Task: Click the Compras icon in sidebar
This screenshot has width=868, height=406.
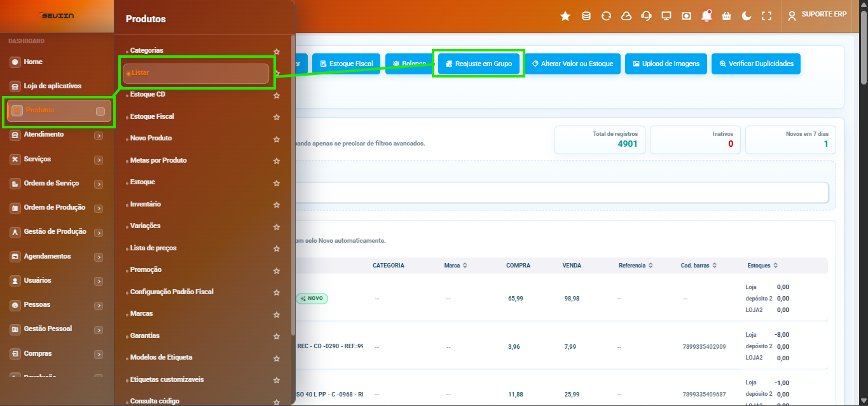Action: (x=15, y=354)
